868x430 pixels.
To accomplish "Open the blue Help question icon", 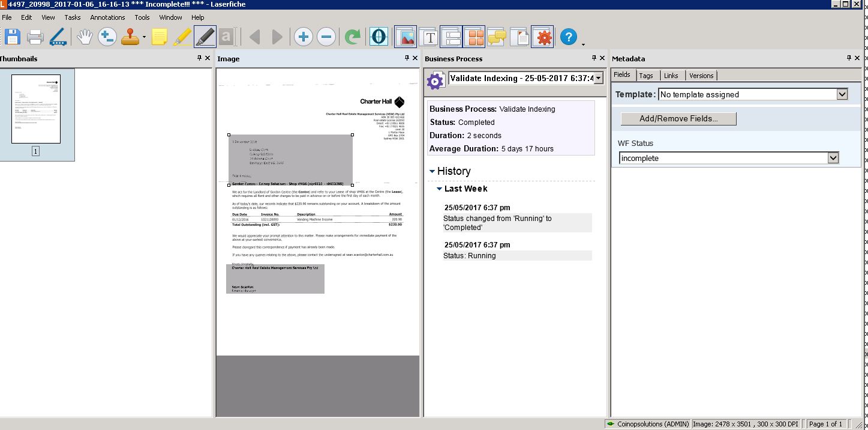I will [568, 37].
